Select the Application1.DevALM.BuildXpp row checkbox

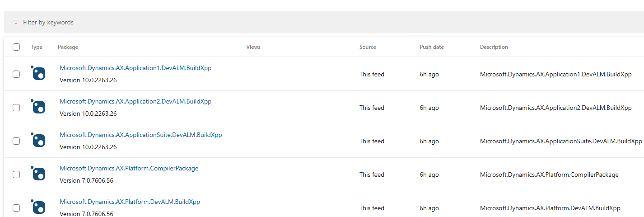(16, 74)
